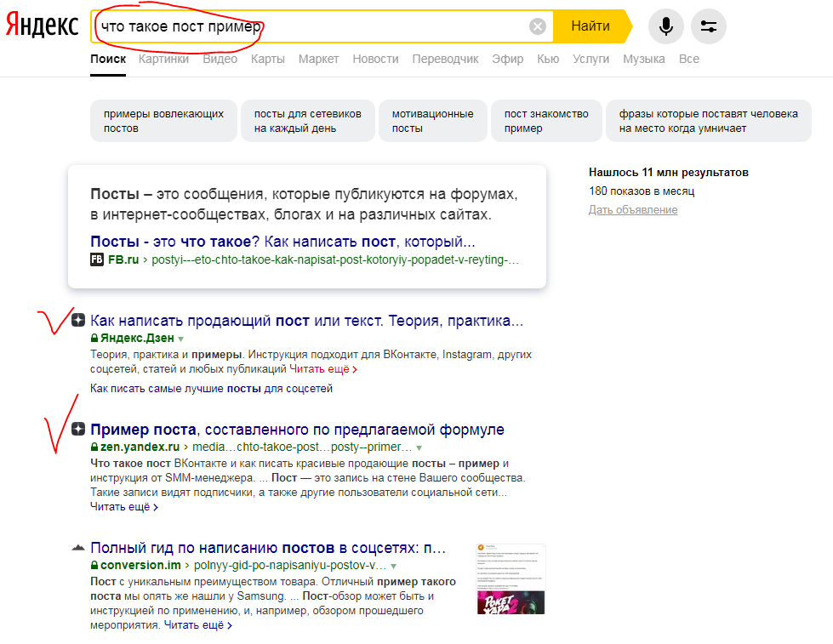Open media…chto-takoe-post URL path link
The width and height of the screenshot is (833, 644).
(x=302, y=447)
